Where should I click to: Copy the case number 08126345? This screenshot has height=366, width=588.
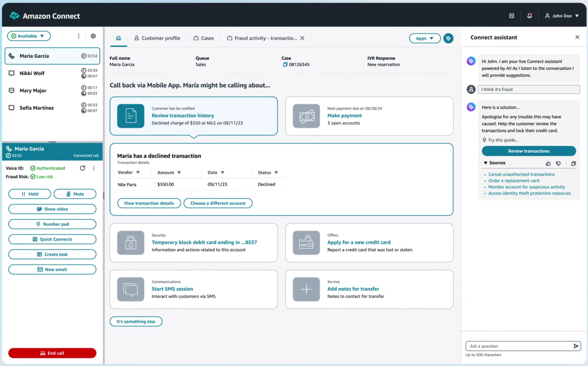click(285, 64)
